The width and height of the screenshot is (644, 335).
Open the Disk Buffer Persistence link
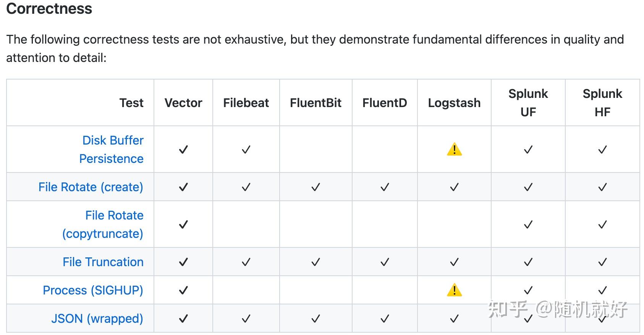pyautogui.click(x=112, y=150)
